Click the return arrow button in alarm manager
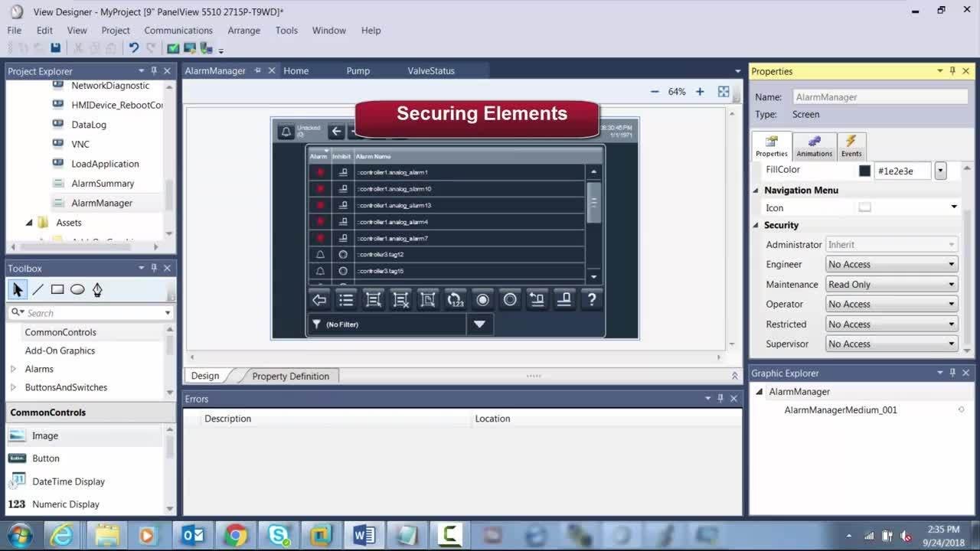Screen dimensions: 980x551 point(319,300)
